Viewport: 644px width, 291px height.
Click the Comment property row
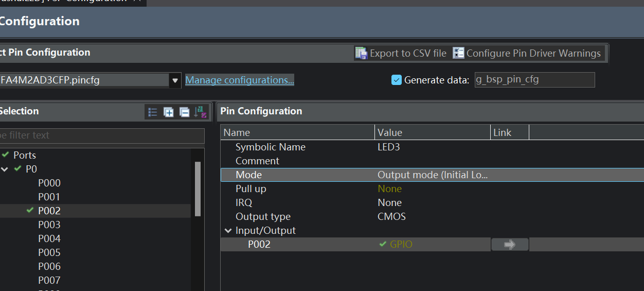[x=432, y=161]
